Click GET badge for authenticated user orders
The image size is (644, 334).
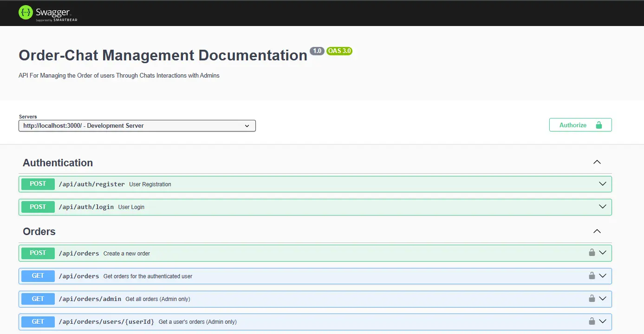click(38, 276)
